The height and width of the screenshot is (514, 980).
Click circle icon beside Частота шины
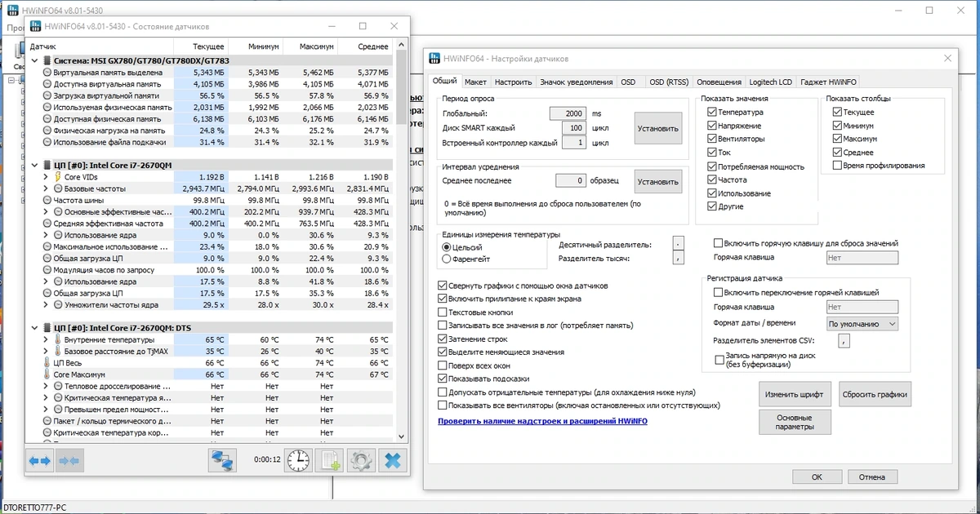[x=47, y=200]
